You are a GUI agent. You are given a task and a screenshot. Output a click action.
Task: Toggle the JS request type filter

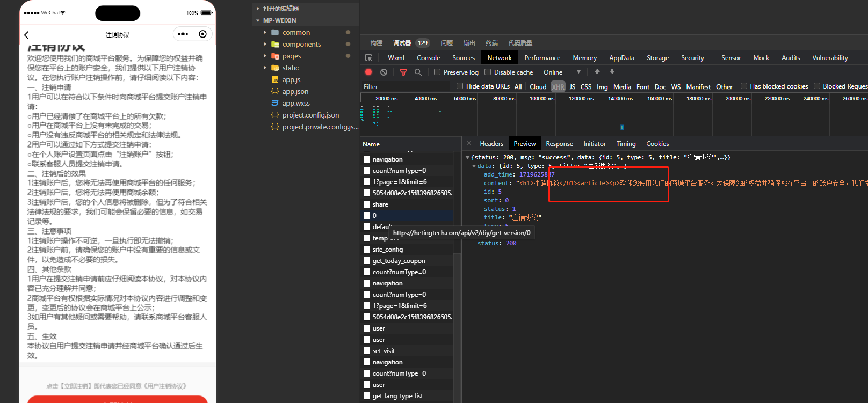point(573,86)
